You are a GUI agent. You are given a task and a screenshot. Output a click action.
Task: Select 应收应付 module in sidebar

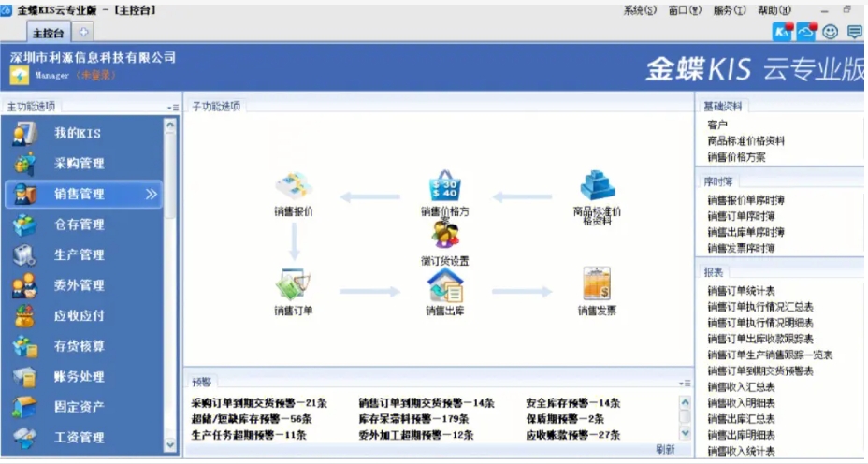coord(83,316)
